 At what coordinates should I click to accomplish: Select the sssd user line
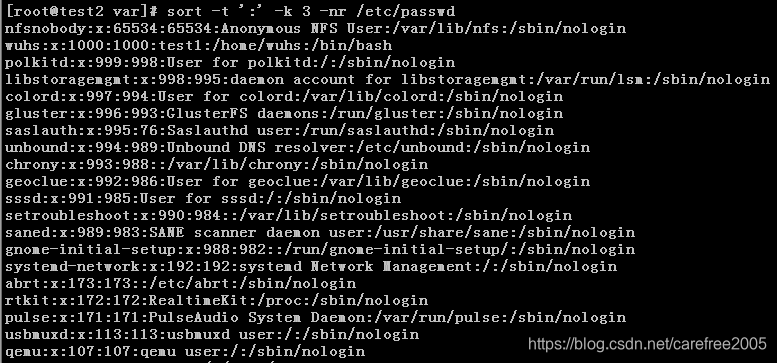pyautogui.click(x=203, y=199)
